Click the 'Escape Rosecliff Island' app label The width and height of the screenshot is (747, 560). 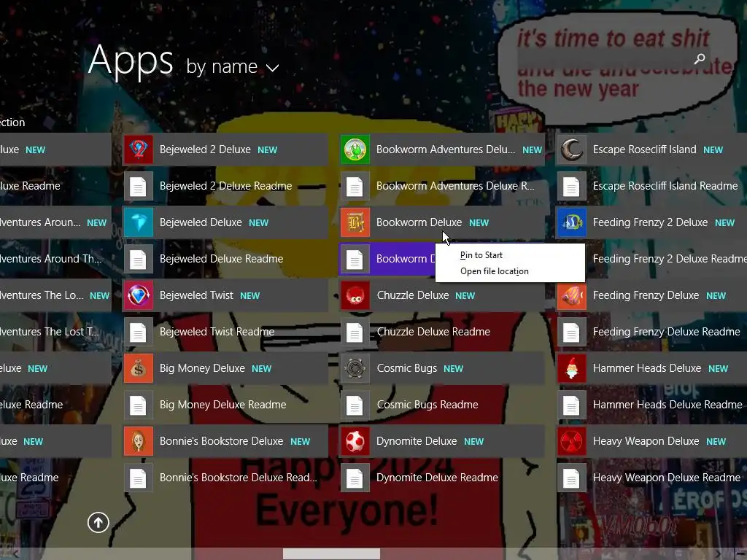click(645, 149)
